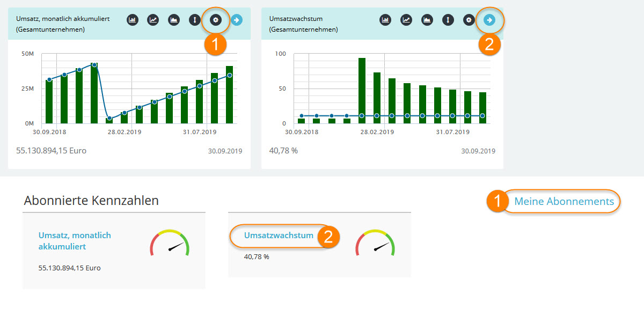Click blue arrow in Umsatz akkumuliert card
Viewport: 644px width, 309px height.
point(236,20)
